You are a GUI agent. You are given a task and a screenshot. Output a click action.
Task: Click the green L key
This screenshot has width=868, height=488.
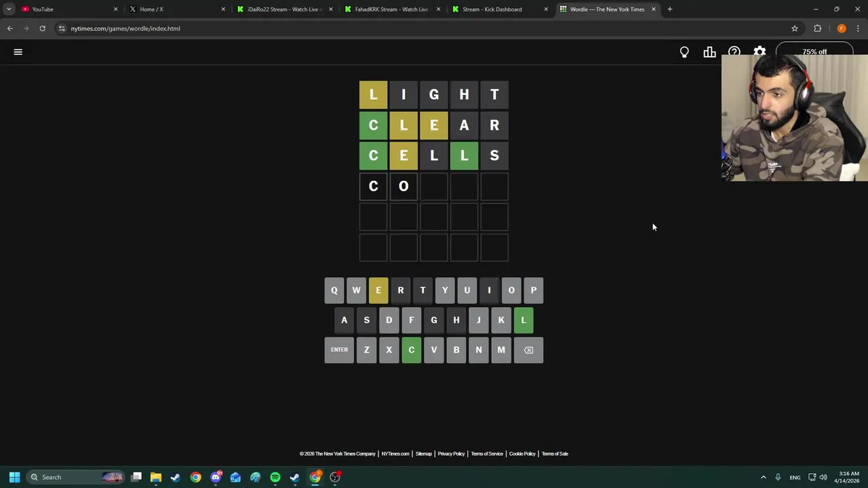pos(524,320)
